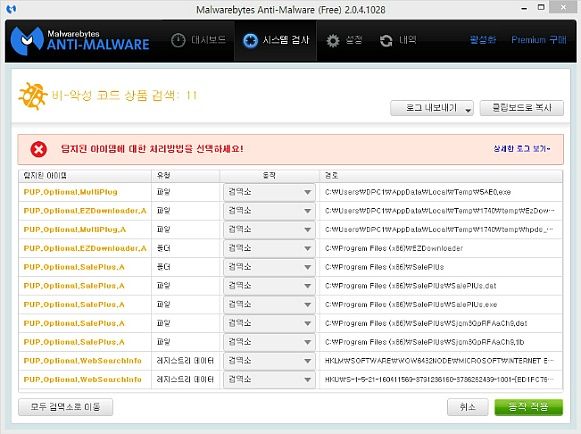Screen dimensions: 581x434
Task: Select the first PUP.Optional.WebSearchInfo item name
Action: click(x=83, y=361)
